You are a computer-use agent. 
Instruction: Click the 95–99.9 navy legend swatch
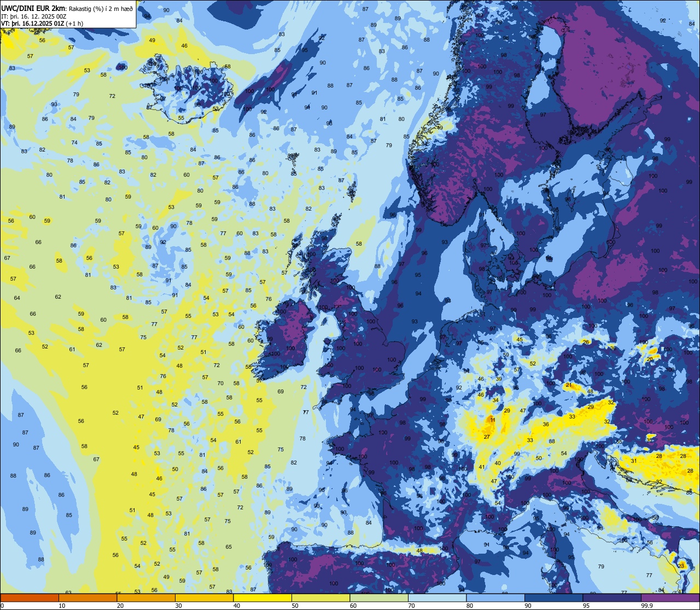point(612,597)
